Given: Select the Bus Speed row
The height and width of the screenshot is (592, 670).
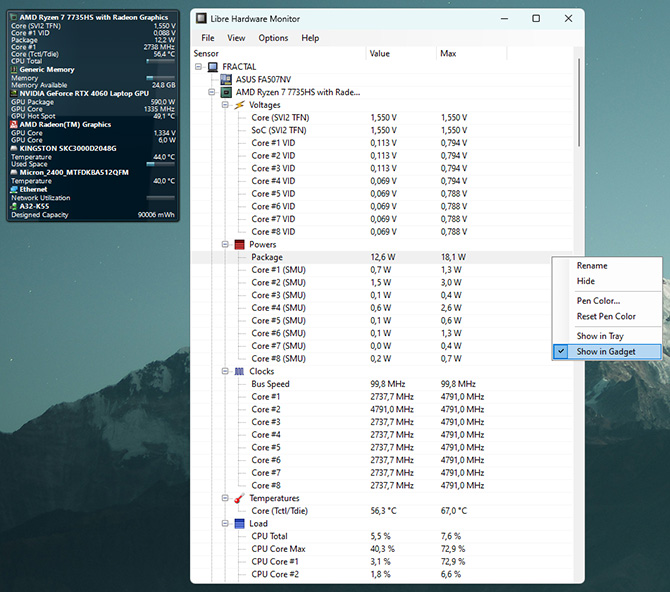Looking at the screenshot, I should [382, 384].
